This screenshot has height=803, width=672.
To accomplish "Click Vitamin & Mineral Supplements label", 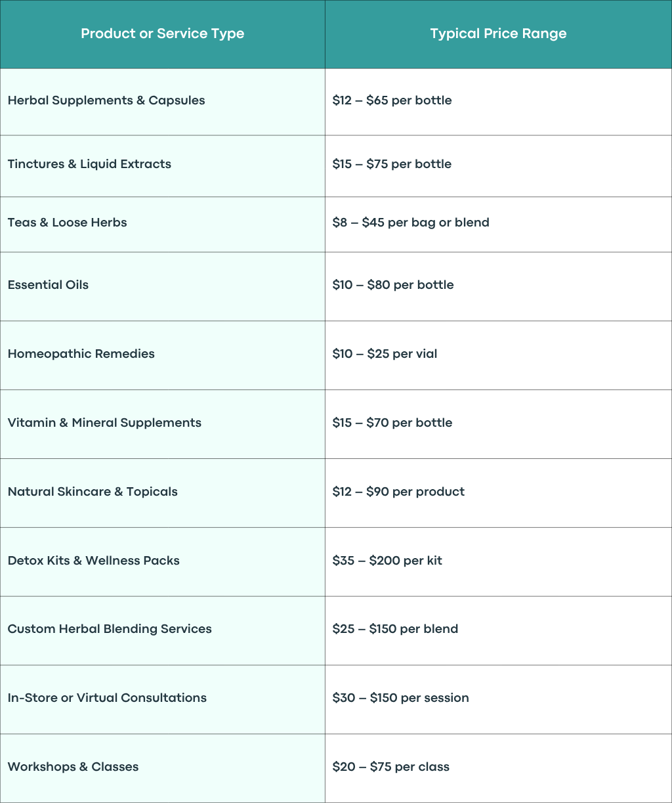I will 104,423.
